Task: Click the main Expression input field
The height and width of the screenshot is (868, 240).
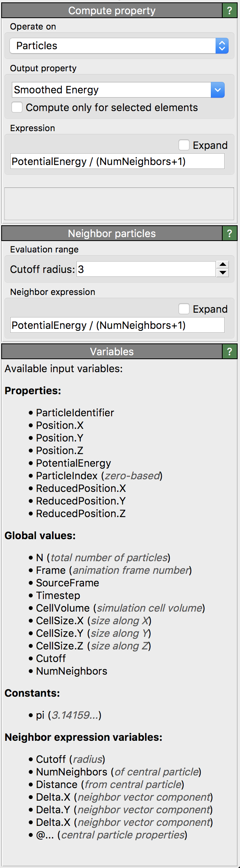Action: 117,161
